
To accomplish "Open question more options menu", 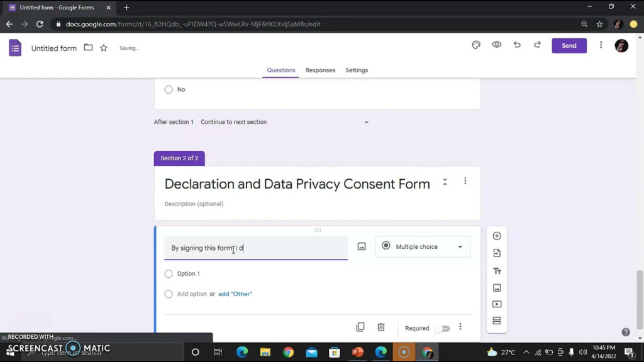I will pos(460,327).
